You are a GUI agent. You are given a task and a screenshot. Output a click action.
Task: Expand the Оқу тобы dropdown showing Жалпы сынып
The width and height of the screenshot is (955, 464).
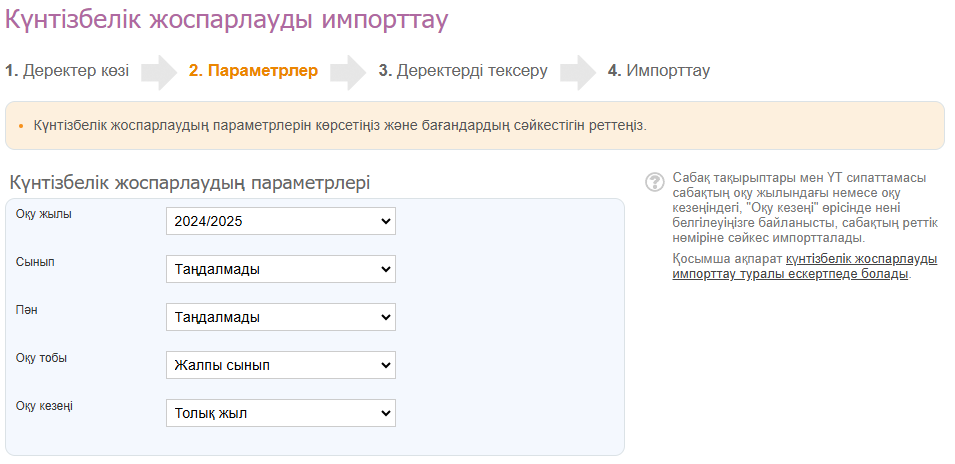point(280,365)
